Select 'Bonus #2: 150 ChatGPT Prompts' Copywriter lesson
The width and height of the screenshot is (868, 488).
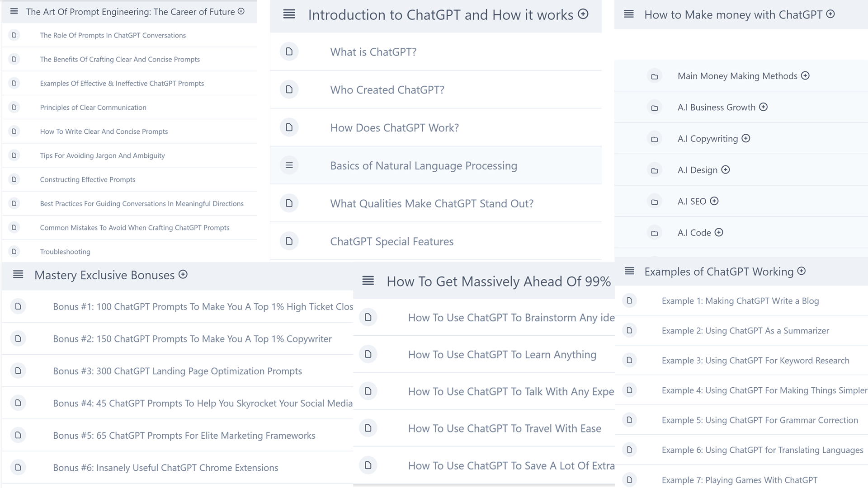pyautogui.click(x=192, y=338)
